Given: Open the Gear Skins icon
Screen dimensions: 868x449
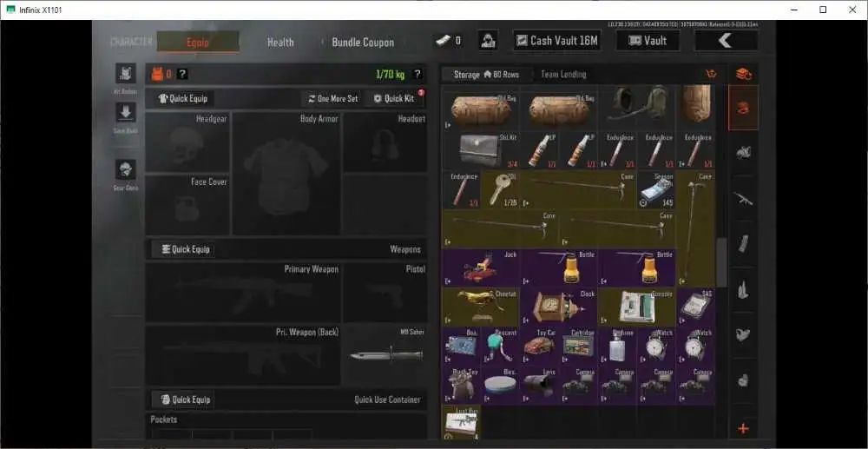Looking at the screenshot, I should click(126, 169).
